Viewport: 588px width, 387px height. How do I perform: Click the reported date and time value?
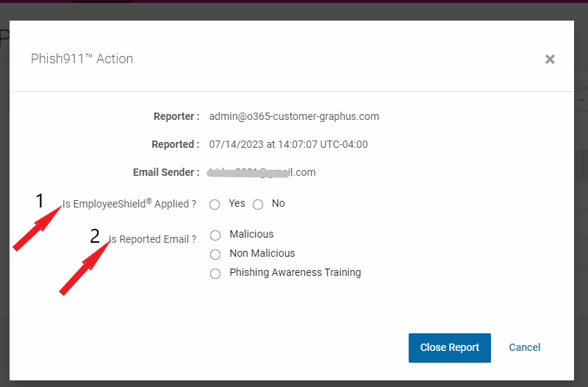click(288, 144)
